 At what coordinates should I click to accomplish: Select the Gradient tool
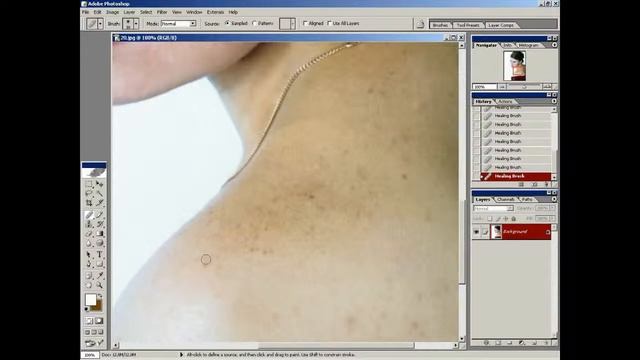tap(99, 233)
